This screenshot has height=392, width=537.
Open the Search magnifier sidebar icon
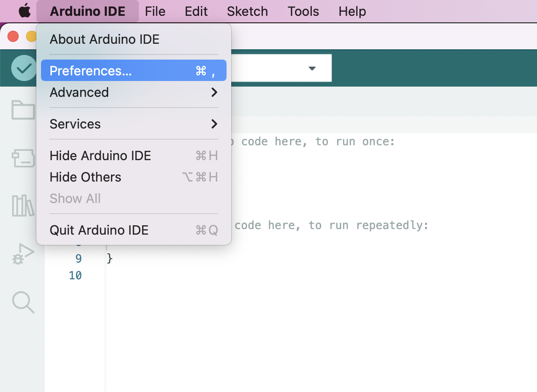coord(23,302)
